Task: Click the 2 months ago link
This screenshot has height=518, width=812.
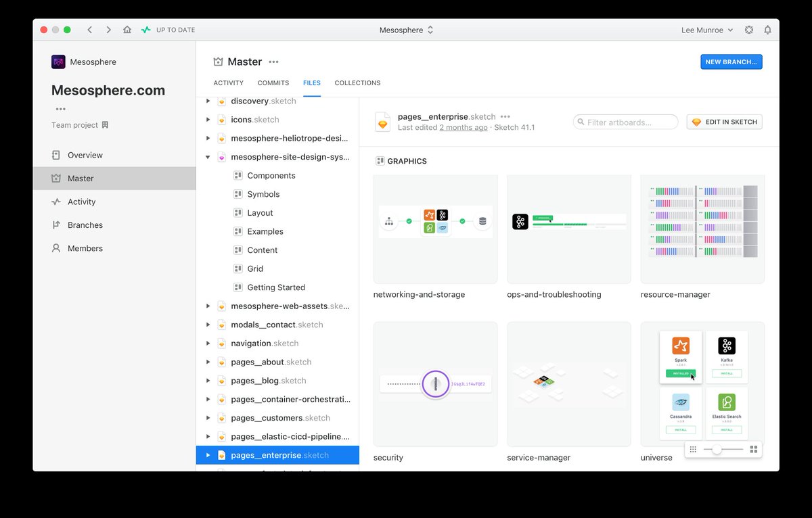Action: (x=464, y=127)
